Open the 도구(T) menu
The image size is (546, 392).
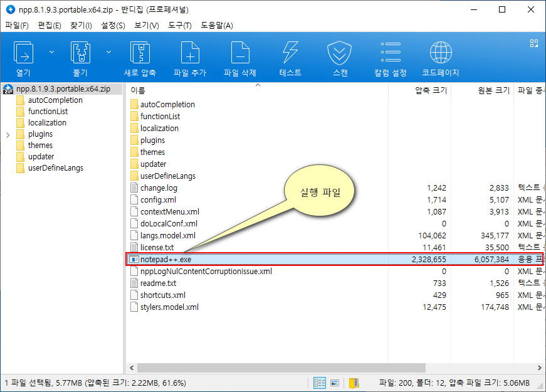tap(180, 26)
